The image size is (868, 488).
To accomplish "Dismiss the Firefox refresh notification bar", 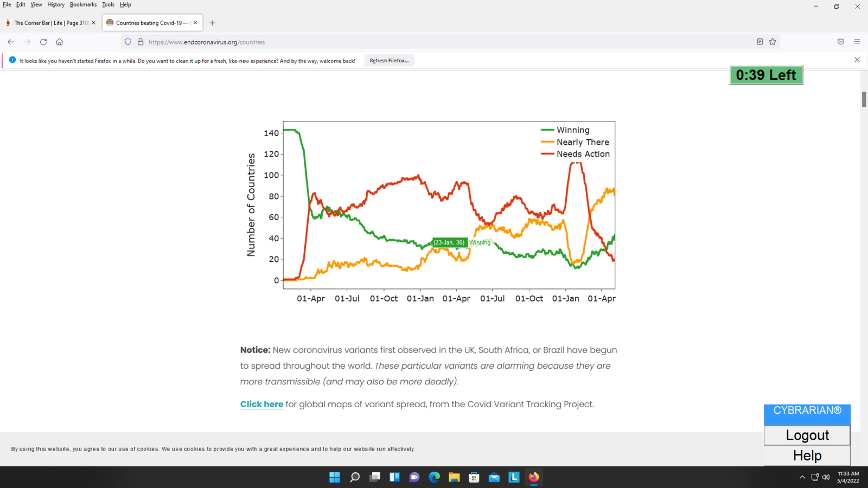I will coord(857,60).
